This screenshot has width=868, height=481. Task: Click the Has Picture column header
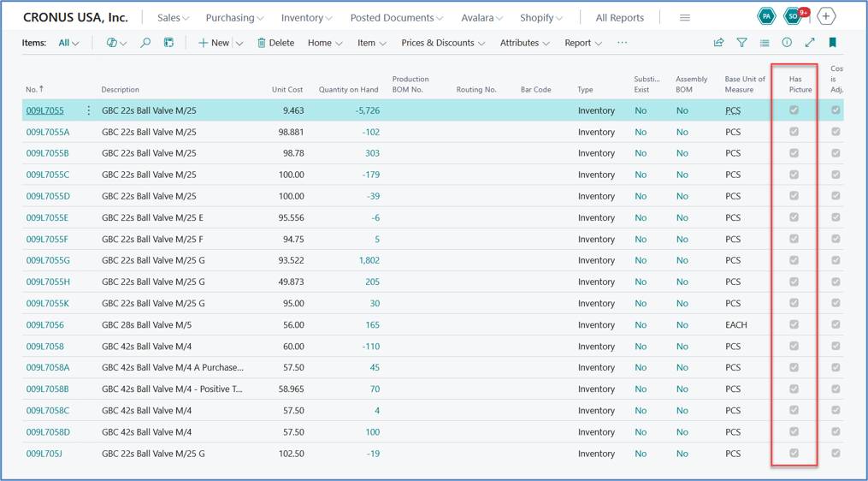[800, 84]
